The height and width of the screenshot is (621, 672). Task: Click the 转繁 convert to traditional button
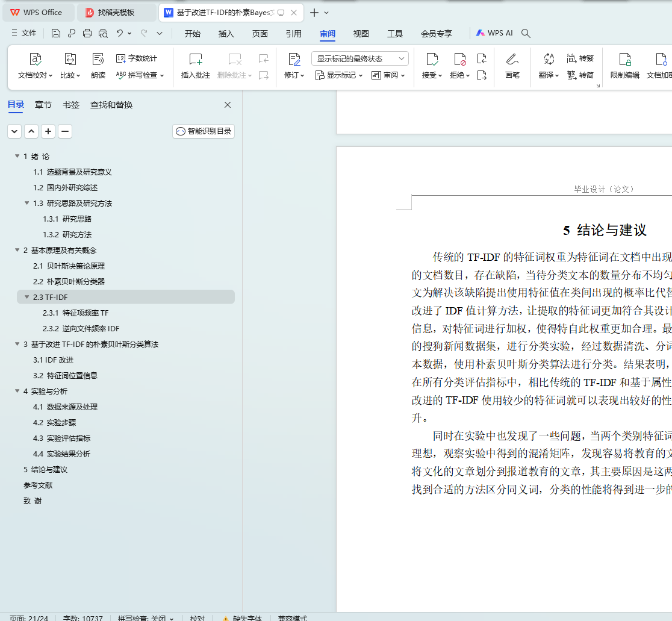pos(580,58)
